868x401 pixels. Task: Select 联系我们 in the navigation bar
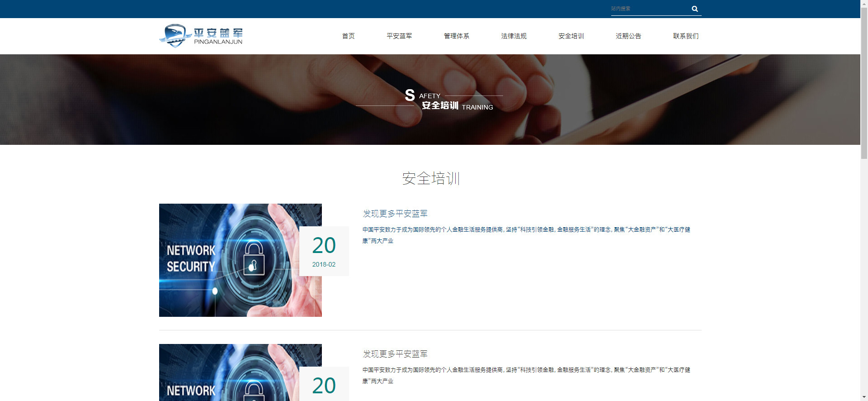tap(686, 36)
